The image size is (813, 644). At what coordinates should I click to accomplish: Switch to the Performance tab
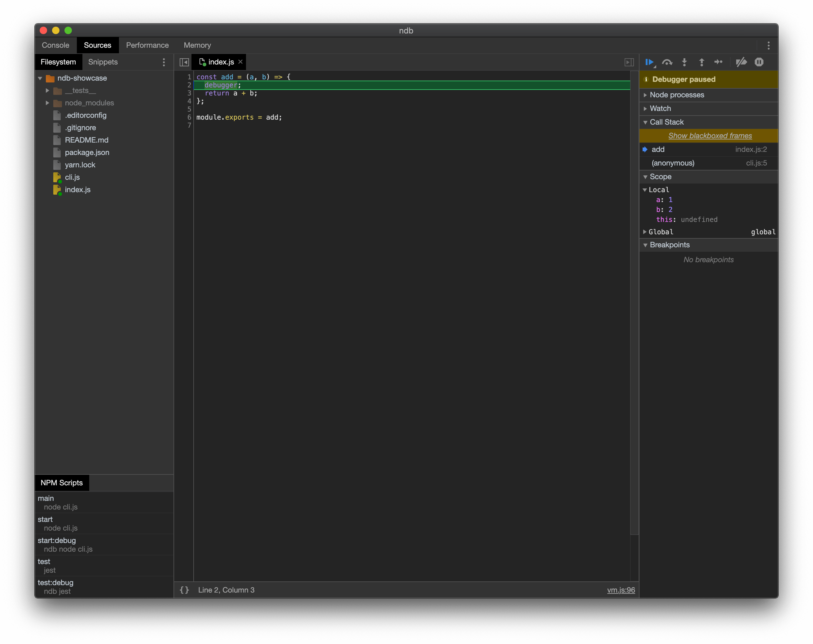[147, 45]
